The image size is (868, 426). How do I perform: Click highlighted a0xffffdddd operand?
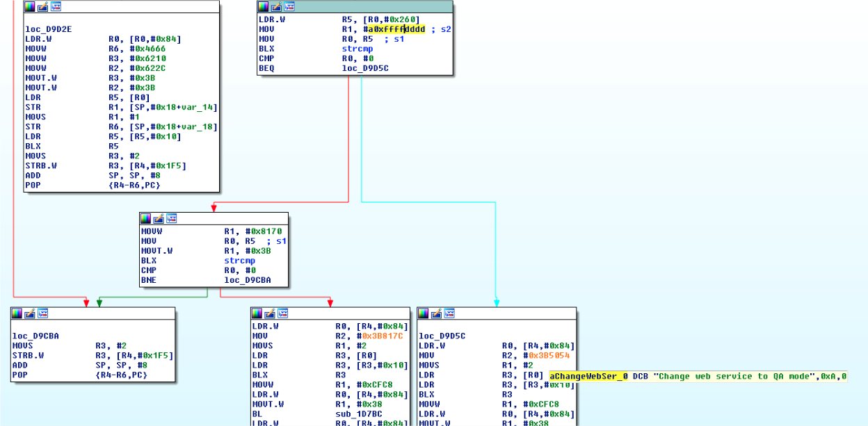point(396,29)
